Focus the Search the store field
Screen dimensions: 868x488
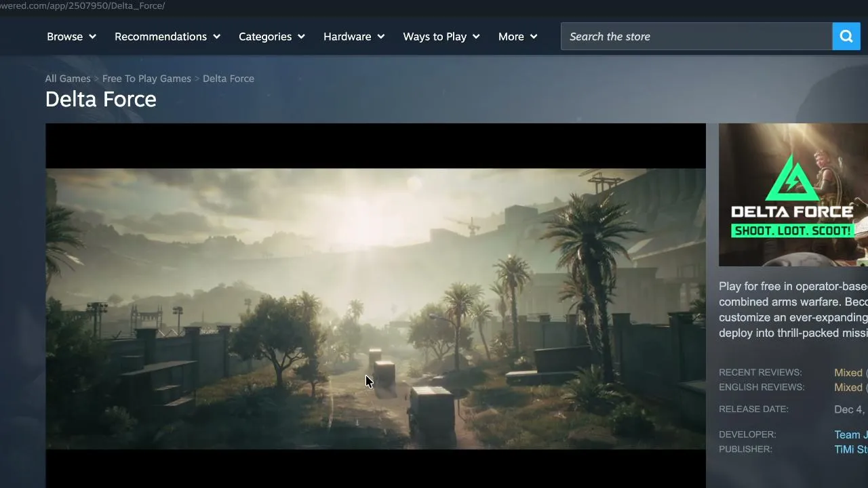click(x=696, y=37)
